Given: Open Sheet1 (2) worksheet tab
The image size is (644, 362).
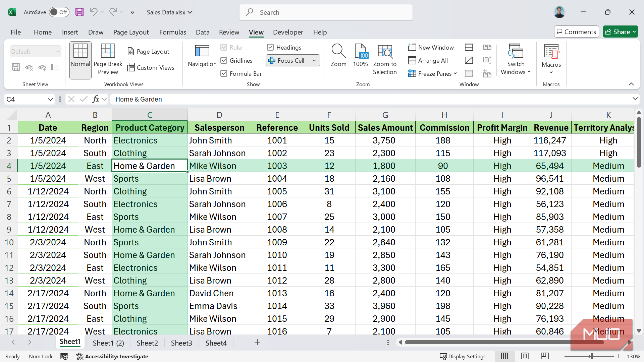Looking at the screenshot, I should [108, 343].
